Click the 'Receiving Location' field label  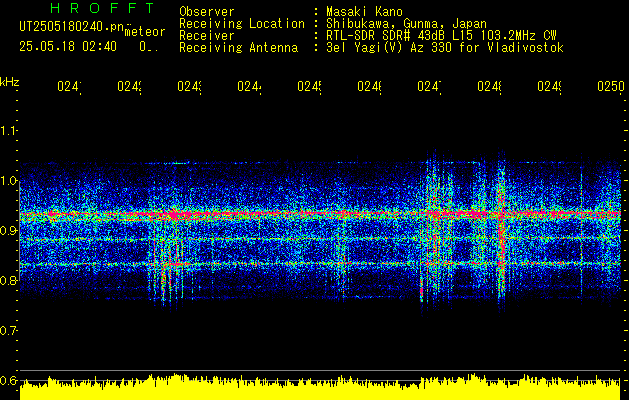point(242,24)
